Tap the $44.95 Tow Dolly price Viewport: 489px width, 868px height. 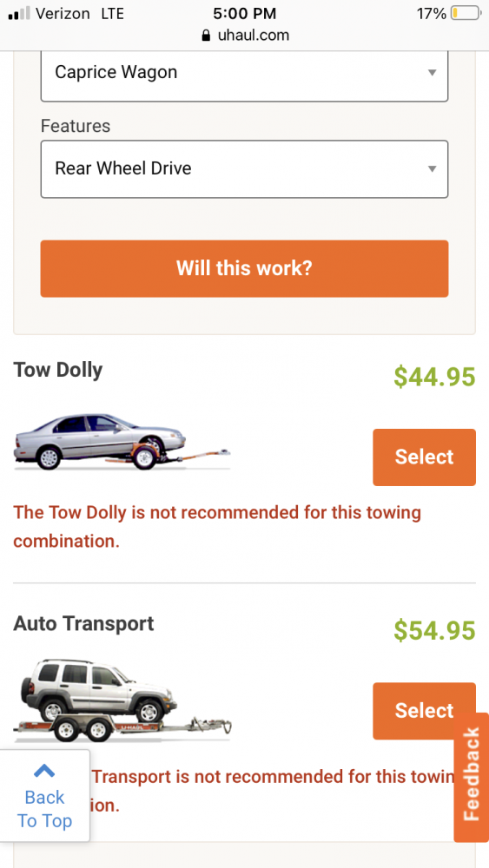(435, 377)
